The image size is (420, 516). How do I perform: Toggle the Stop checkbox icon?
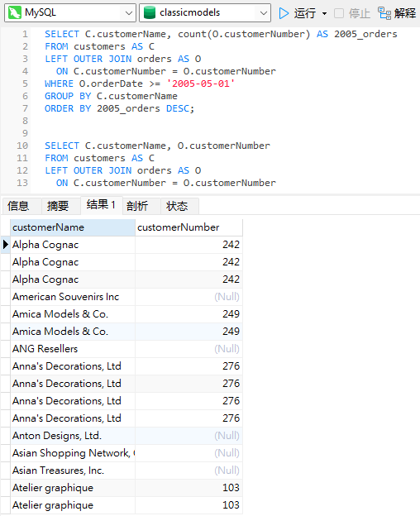point(339,13)
